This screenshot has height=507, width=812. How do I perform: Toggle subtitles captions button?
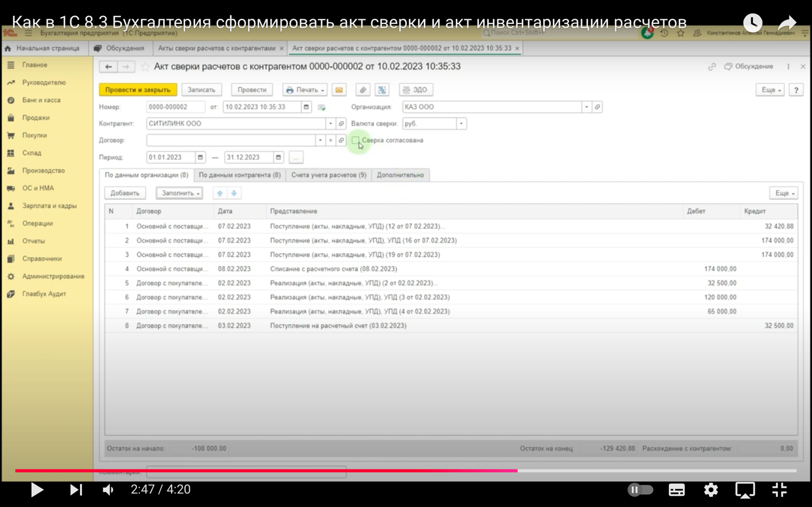pyautogui.click(x=676, y=489)
